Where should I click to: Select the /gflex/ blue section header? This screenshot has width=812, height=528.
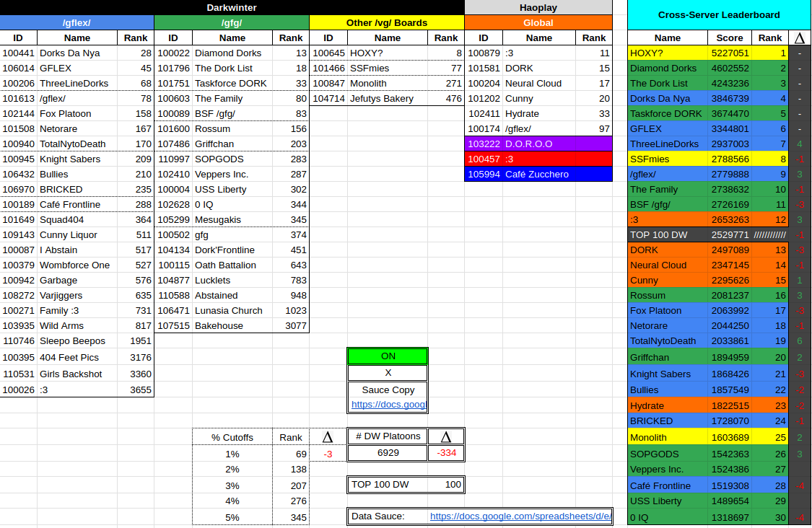pos(77,23)
